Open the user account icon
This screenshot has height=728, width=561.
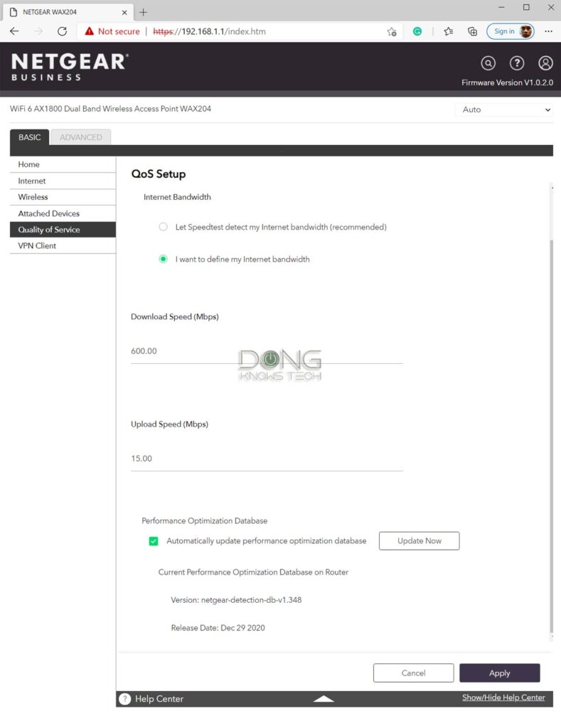545,63
